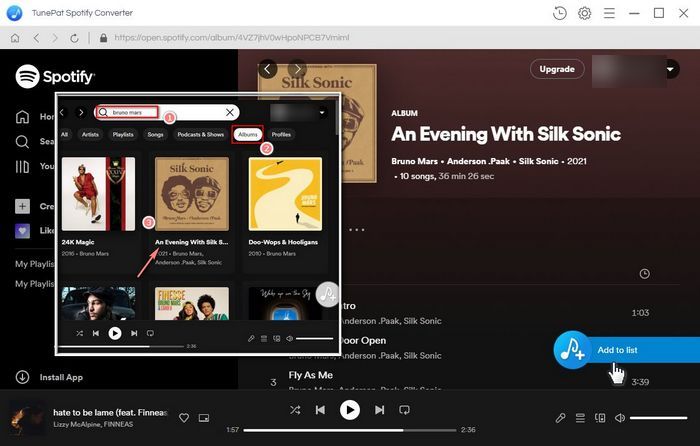Reload the Spotify page
The width and height of the screenshot is (700, 446).
tap(74, 38)
